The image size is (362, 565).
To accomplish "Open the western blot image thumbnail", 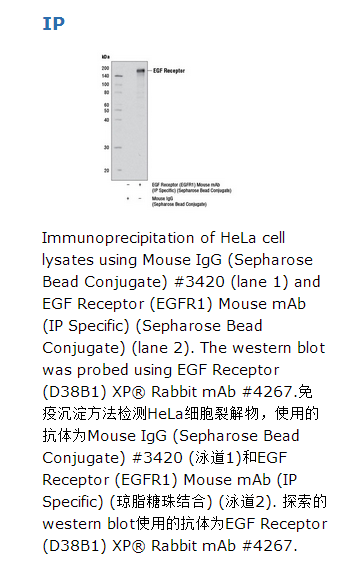I will point(166,130).
